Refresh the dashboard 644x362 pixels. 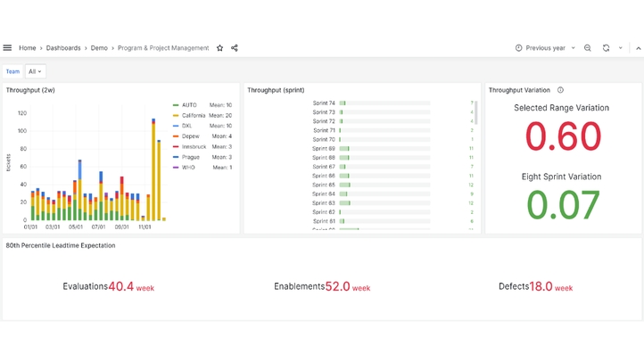coord(606,48)
